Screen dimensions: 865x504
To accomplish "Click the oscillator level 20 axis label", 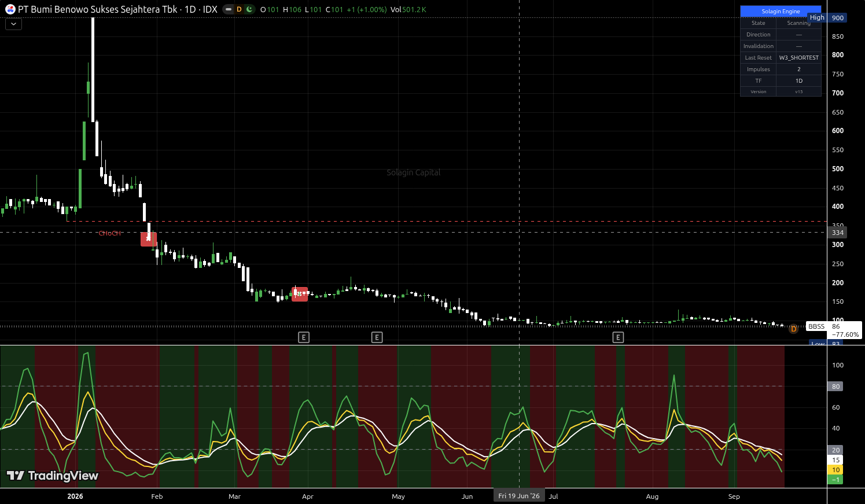I will click(x=835, y=450).
